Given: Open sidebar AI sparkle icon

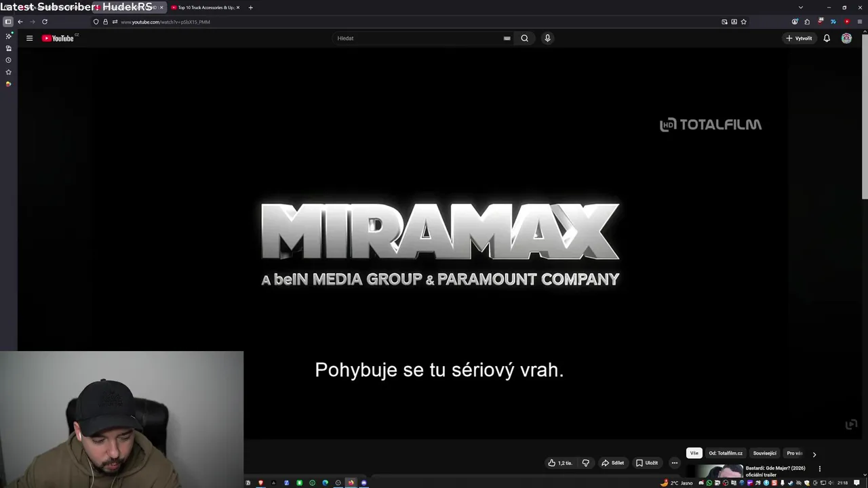Looking at the screenshot, I should click(8, 36).
